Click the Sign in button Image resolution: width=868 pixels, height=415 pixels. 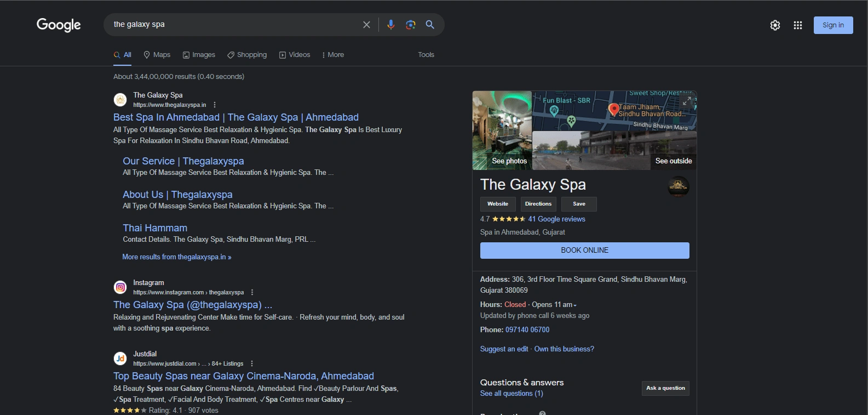point(833,25)
